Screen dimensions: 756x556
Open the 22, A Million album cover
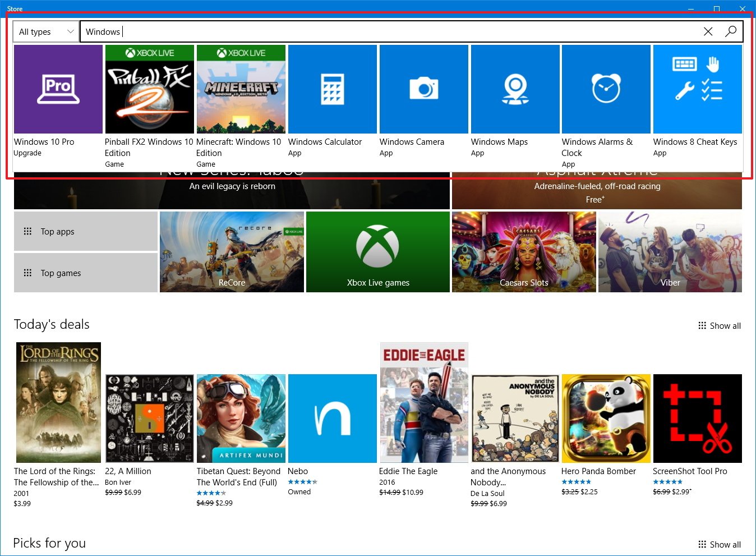tap(150, 419)
